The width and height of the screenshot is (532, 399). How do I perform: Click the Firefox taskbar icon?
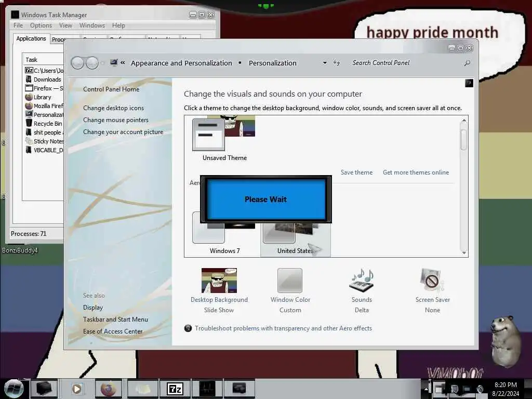point(108,389)
